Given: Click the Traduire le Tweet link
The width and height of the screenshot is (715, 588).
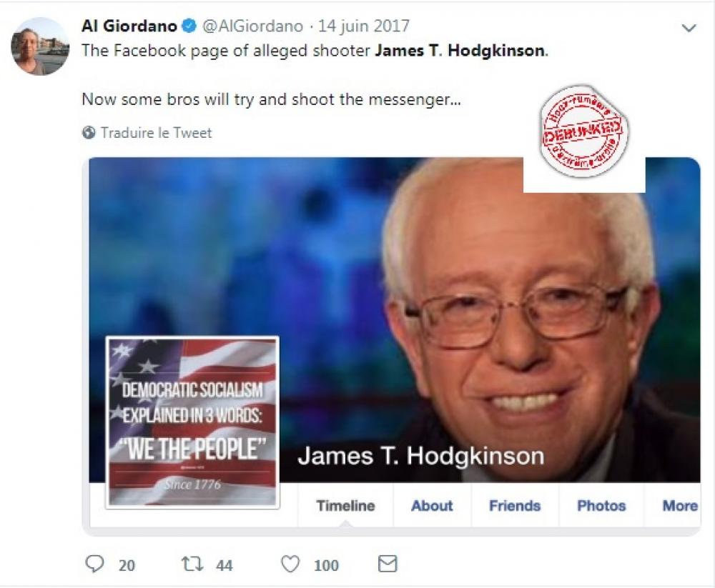Looking at the screenshot, I should tap(156, 133).
